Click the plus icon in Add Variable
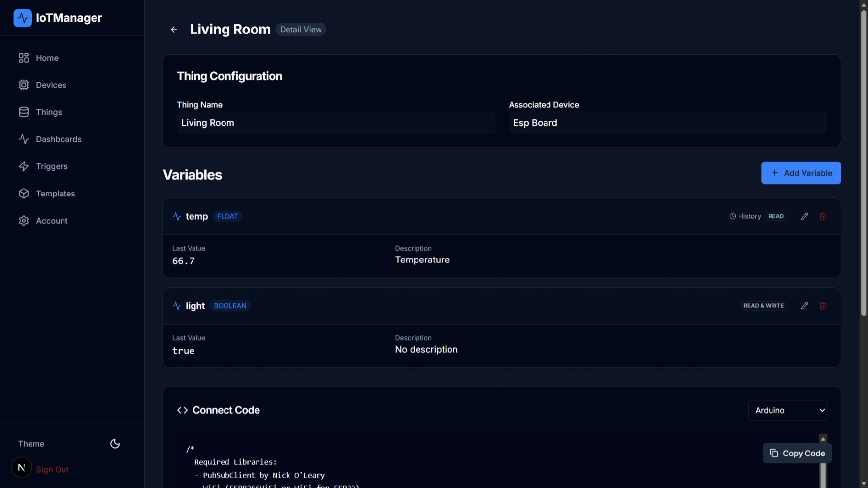The height and width of the screenshot is (488, 868). coord(774,173)
